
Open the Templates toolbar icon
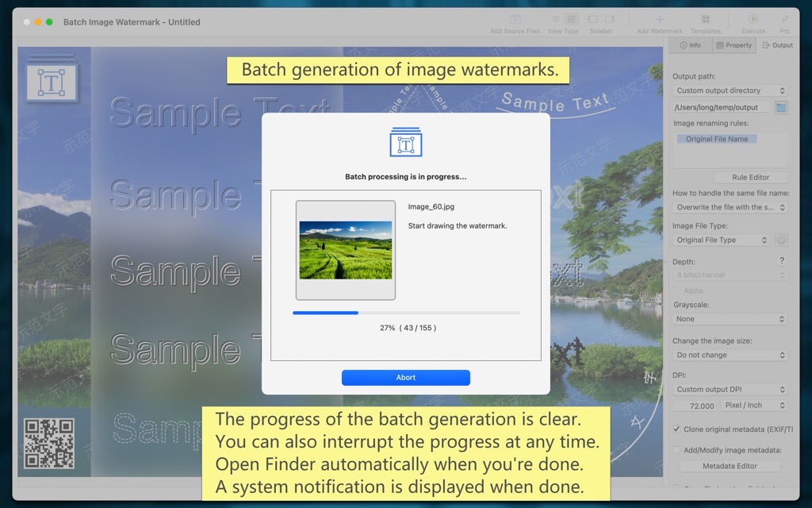[x=705, y=19]
